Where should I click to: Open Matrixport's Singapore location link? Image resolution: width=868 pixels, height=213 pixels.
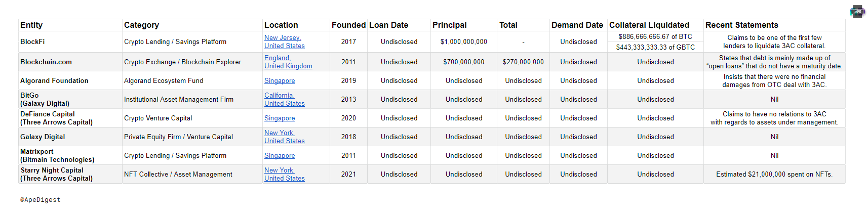(280, 156)
